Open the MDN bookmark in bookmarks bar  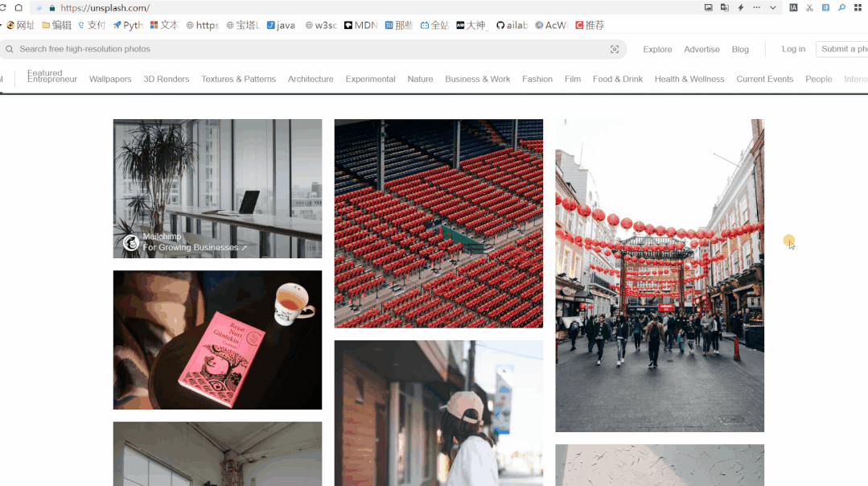(361, 26)
